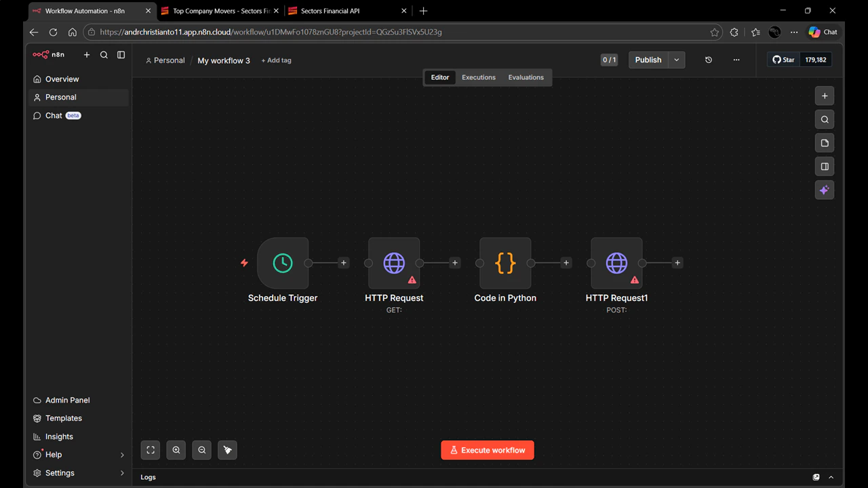Click the zoom in magnifier icon

click(x=176, y=450)
